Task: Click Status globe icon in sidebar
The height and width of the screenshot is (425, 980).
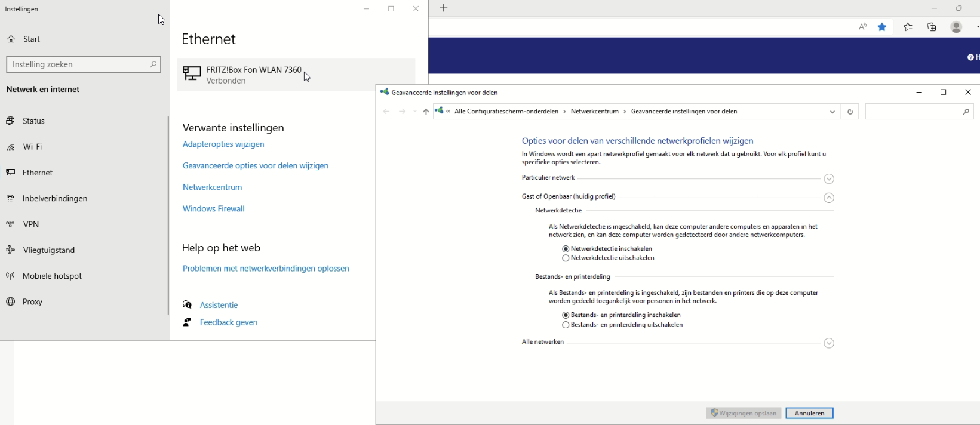Action: 10,121
